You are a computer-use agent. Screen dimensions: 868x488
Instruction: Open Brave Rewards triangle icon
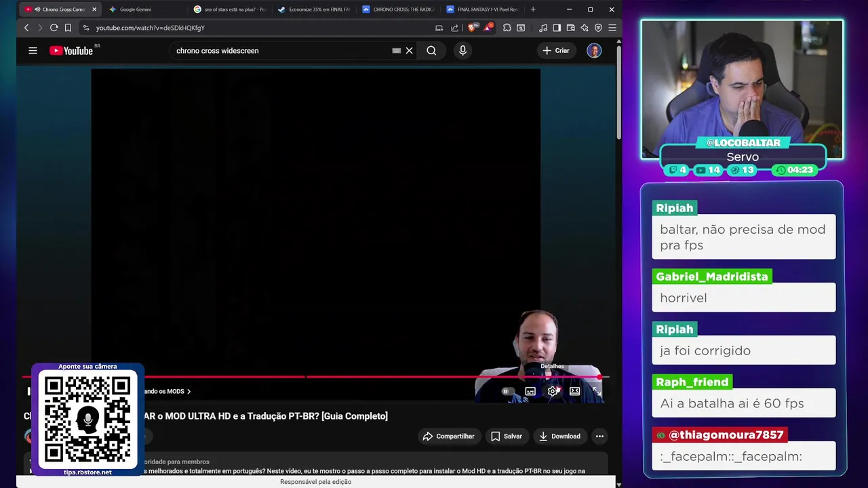pyautogui.click(x=488, y=28)
